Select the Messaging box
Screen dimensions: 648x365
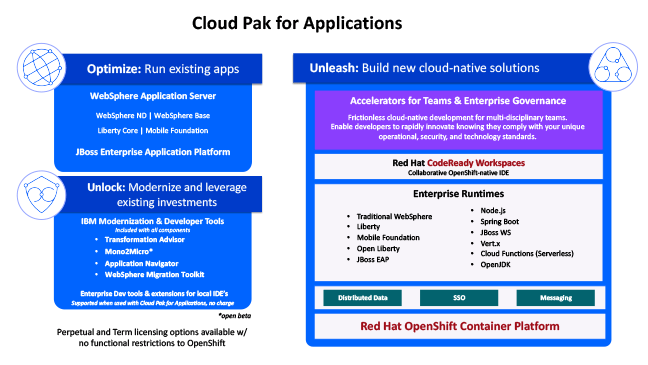[556, 298]
